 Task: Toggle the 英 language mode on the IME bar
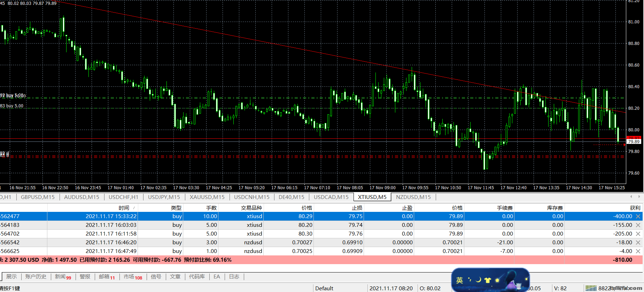pos(459,280)
